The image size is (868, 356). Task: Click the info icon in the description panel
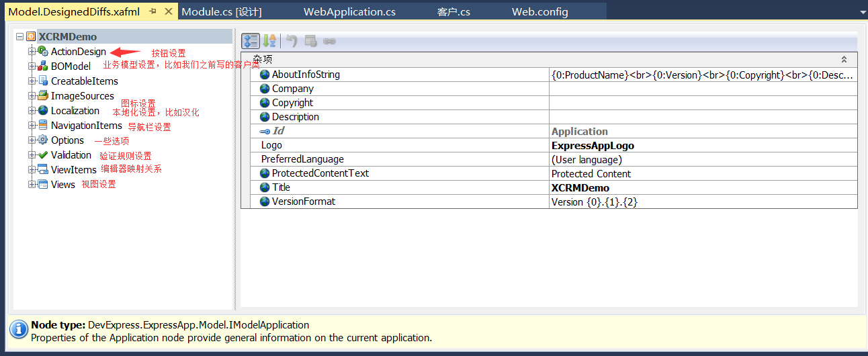(18, 329)
